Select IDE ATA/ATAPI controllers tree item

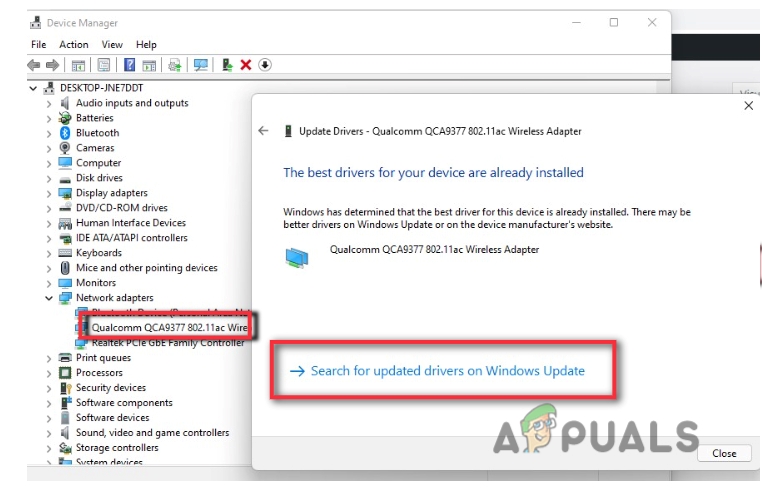tap(132, 238)
